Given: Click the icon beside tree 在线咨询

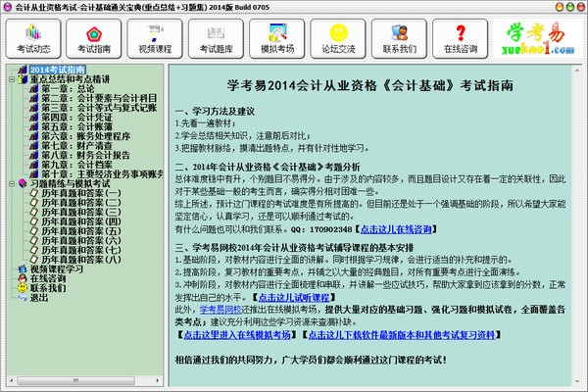Looking at the screenshot, I should coord(23,278).
